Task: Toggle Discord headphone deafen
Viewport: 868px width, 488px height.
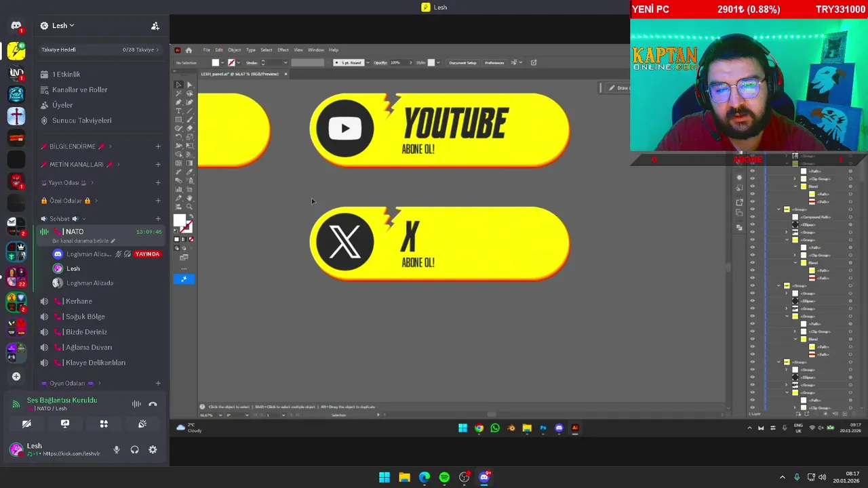Action: tap(134, 449)
